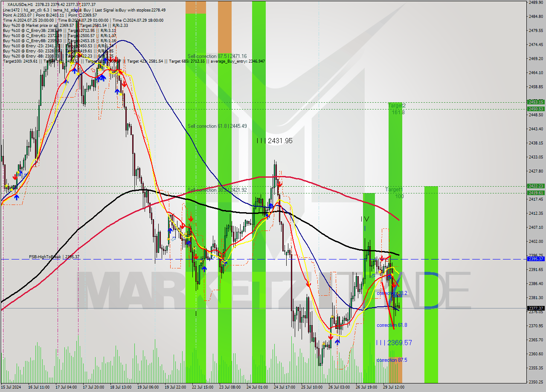Screen dimensions: 546x392
Task: Click the '17 Jul 04:00' time label
Action: (66, 387)
